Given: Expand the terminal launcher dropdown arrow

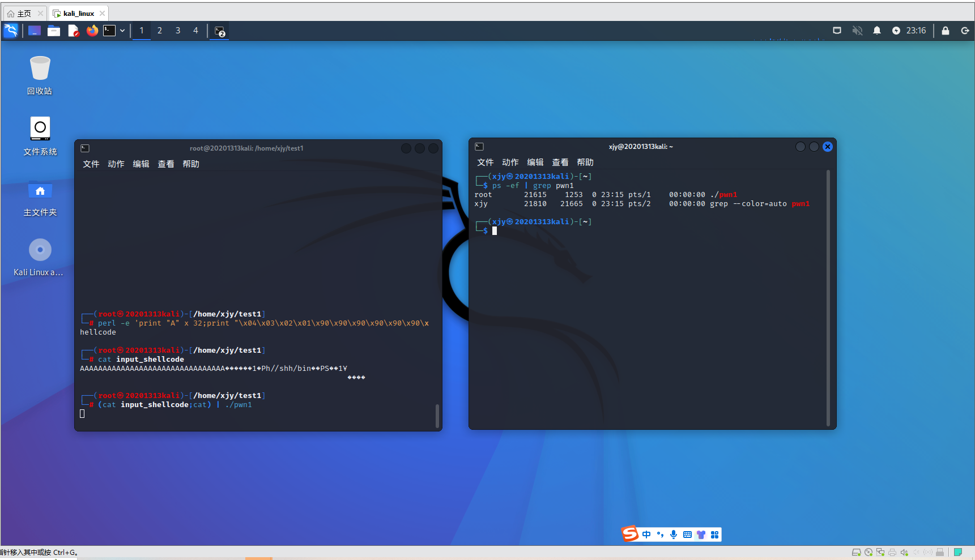Looking at the screenshot, I should [x=122, y=31].
